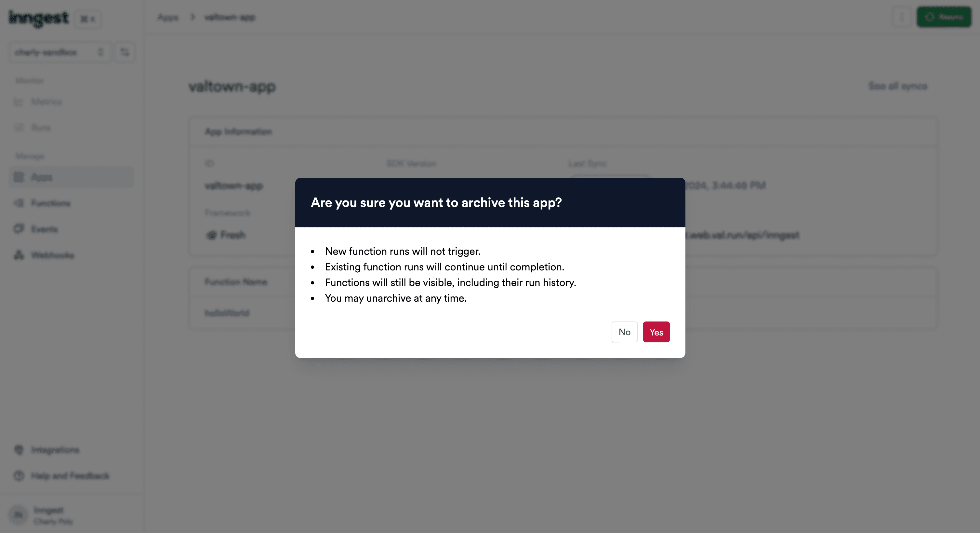Screen dimensions: 980x533
Task: Navigate to Apps via the breadcrumb
Action: tap(168, 17)
